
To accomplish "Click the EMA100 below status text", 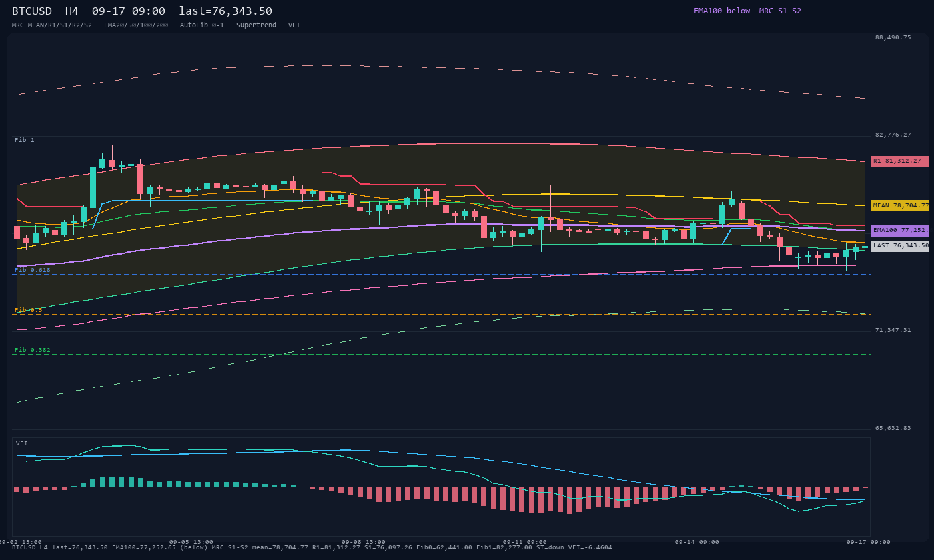I will (x=722, y=11).
